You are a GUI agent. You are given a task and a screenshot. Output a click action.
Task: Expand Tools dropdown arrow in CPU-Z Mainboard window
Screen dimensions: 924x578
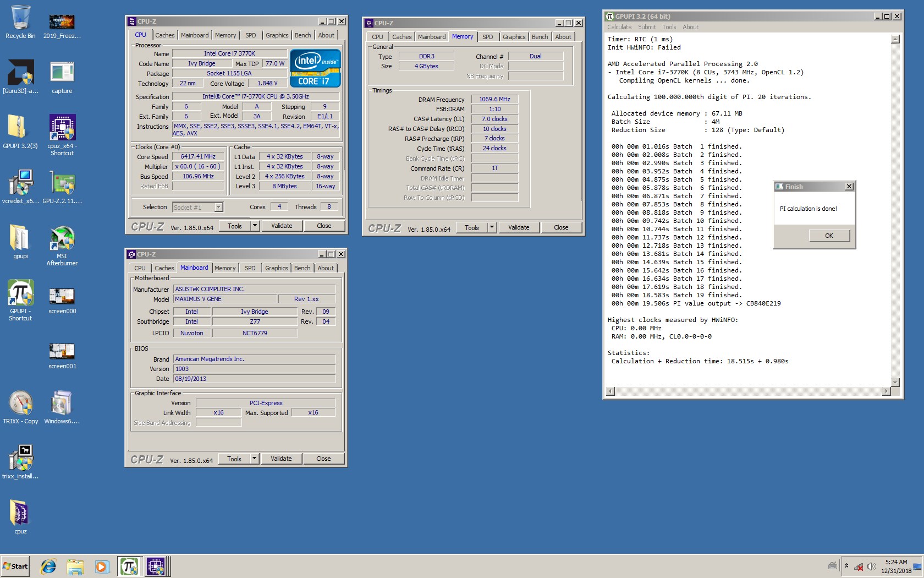[x=254, y=459]
